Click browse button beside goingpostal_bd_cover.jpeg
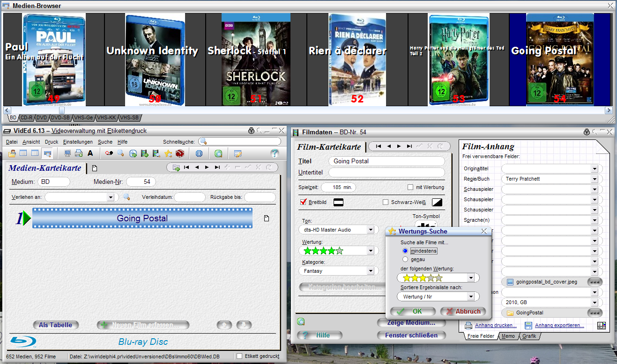The image size is (617, 364). (x=595, y=282)
